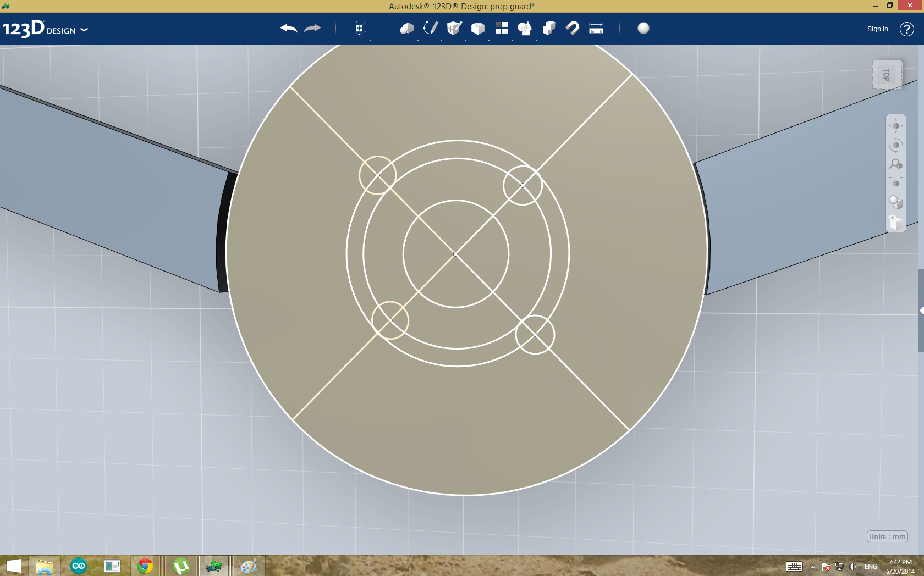Open the Help question mark
Screen dimensions: 924x576
click(907, 29)
